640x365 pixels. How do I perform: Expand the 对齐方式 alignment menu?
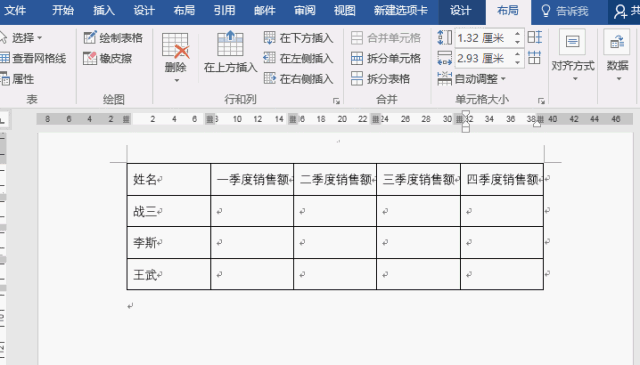point(573,56)
